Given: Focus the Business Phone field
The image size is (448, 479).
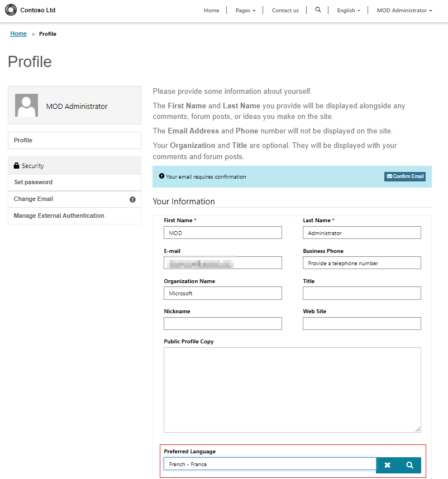Looking at the screenshot, I should click(x=362, y=263).
